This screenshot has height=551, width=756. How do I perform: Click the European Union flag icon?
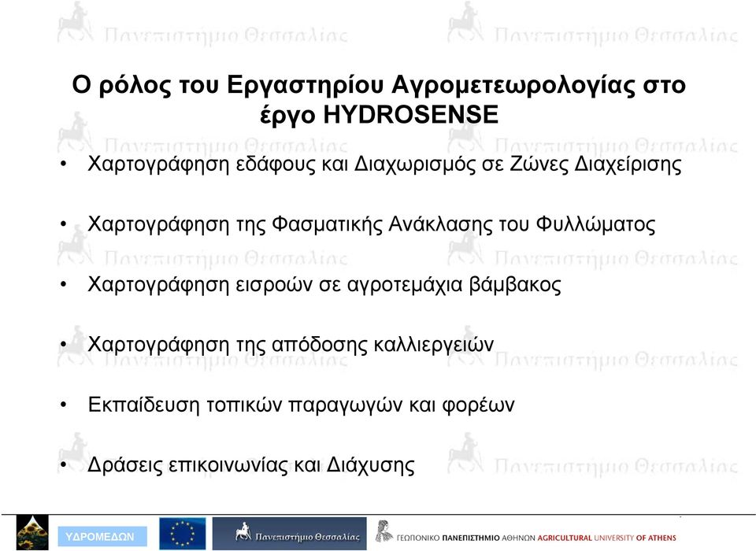click(x=183, y=534)
